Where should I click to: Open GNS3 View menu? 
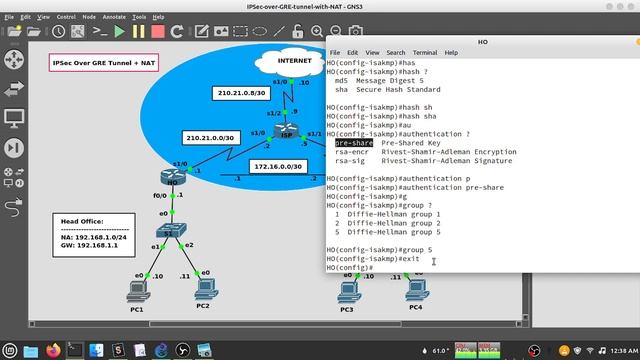click(x=43, y=17)
